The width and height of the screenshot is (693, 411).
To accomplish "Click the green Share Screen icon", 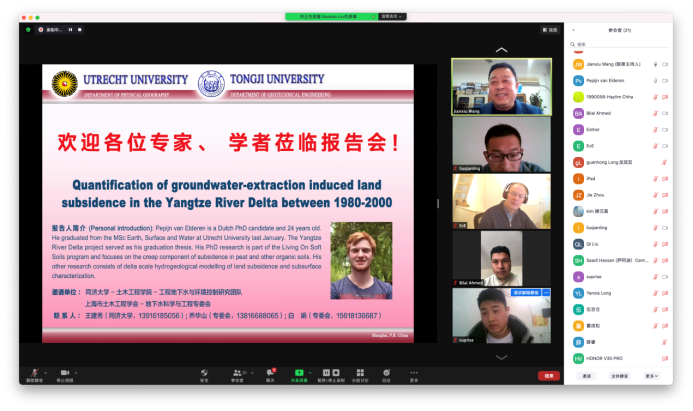I will tap(299, 373).
